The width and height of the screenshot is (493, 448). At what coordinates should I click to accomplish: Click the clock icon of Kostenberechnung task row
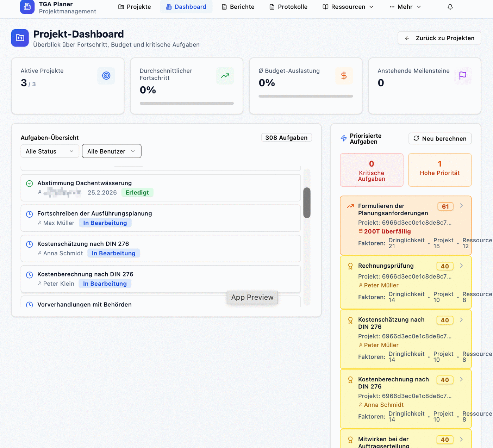30,275
